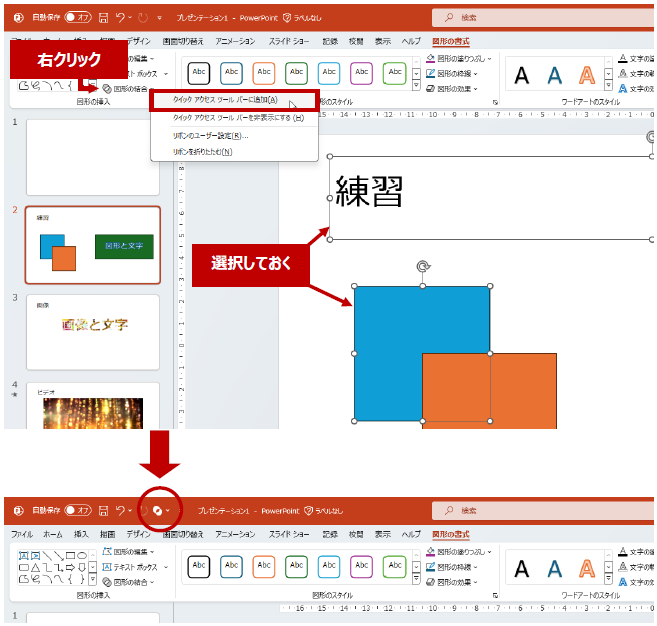Viewport: 657px width, 626px height.
Task: Click the Merge Shapes icon in the lower Quick Access Toolbar
Action: click(157, 510)
